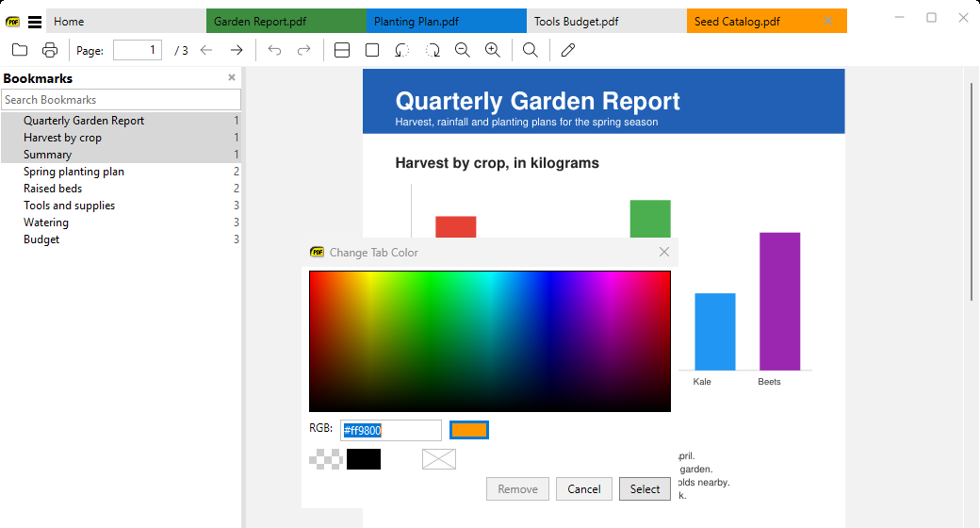Focus the Search Bookmarks field
Viewport: 980px width, 528px height.
click(x=122, y=99)
